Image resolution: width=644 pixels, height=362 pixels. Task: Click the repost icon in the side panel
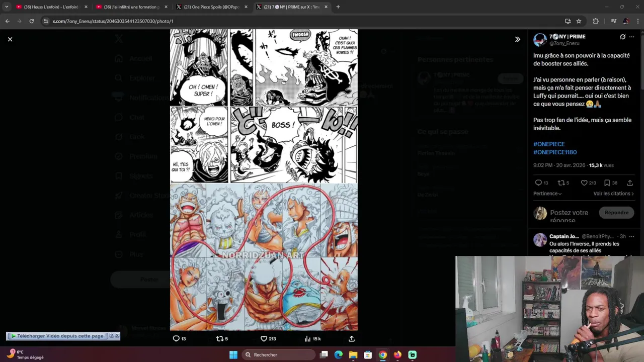point(560,183)
